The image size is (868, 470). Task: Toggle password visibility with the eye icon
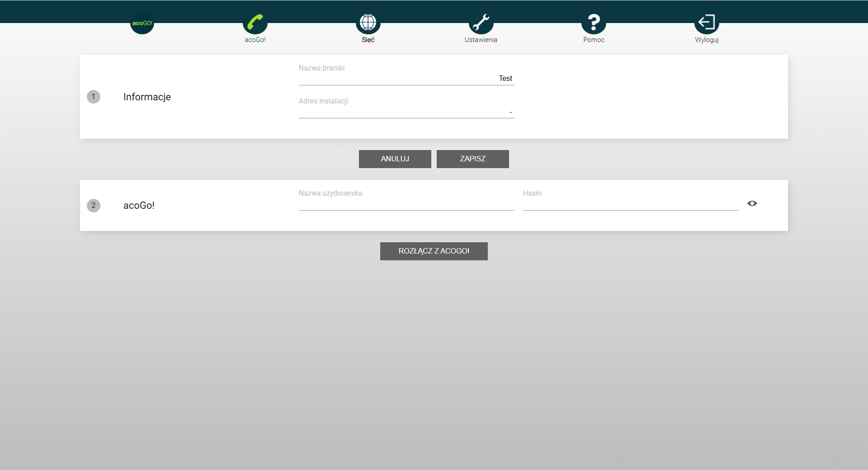752,203
